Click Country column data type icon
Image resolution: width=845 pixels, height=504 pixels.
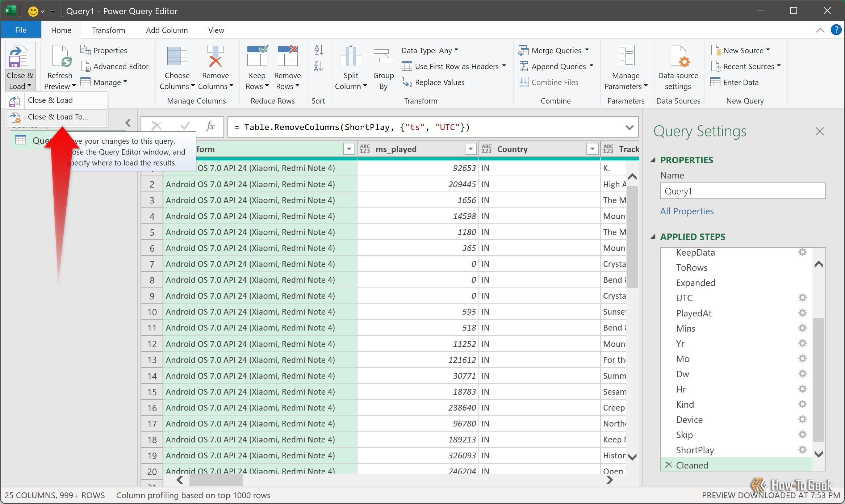click(486, 149)
